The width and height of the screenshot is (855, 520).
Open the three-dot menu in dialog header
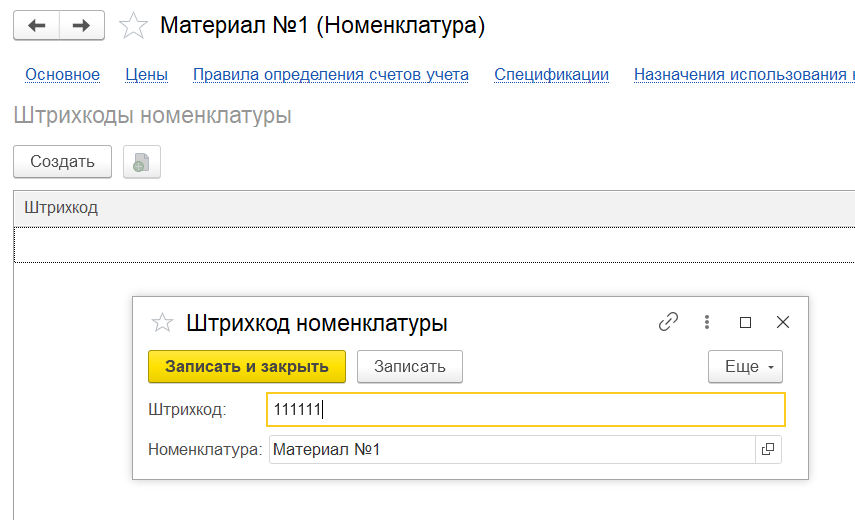(x=707, y=322)
